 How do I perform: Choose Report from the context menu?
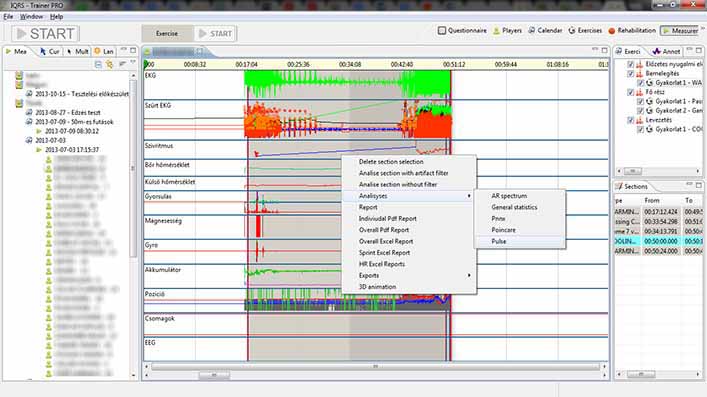[x=409, y=207]
